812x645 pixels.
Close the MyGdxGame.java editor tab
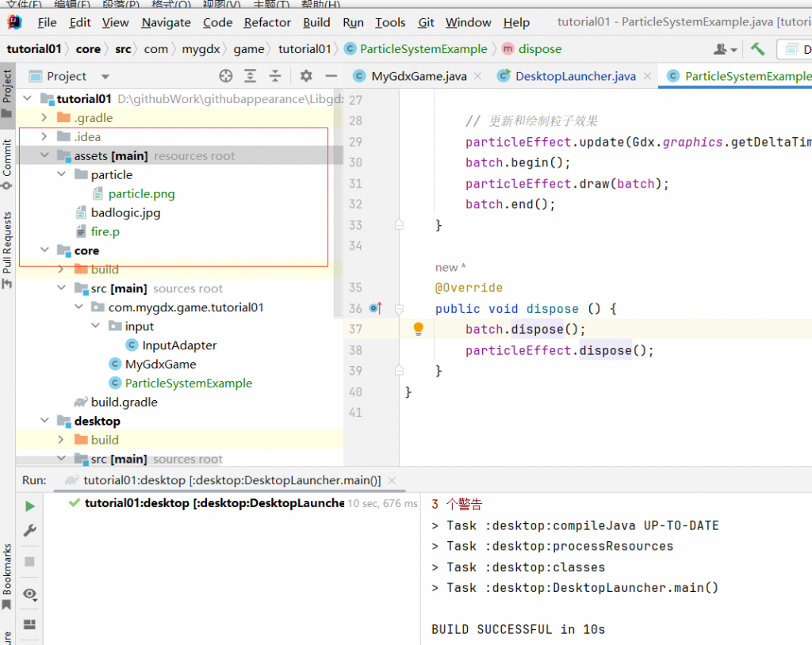coord(477,77)
